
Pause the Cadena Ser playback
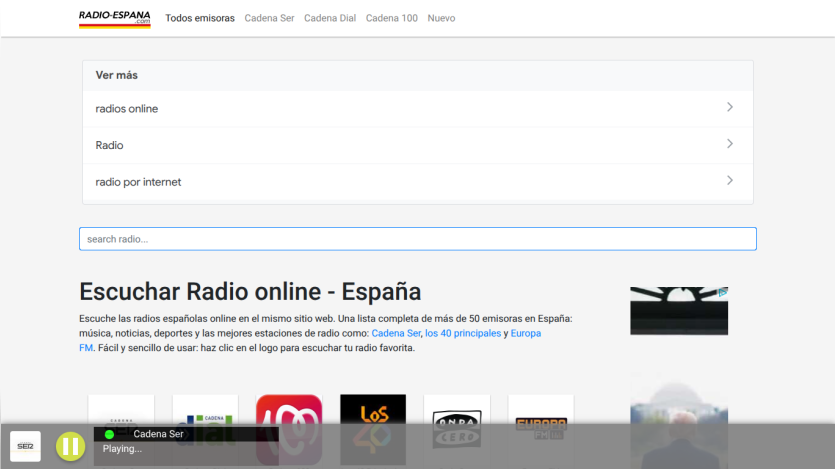coord(70,446)
